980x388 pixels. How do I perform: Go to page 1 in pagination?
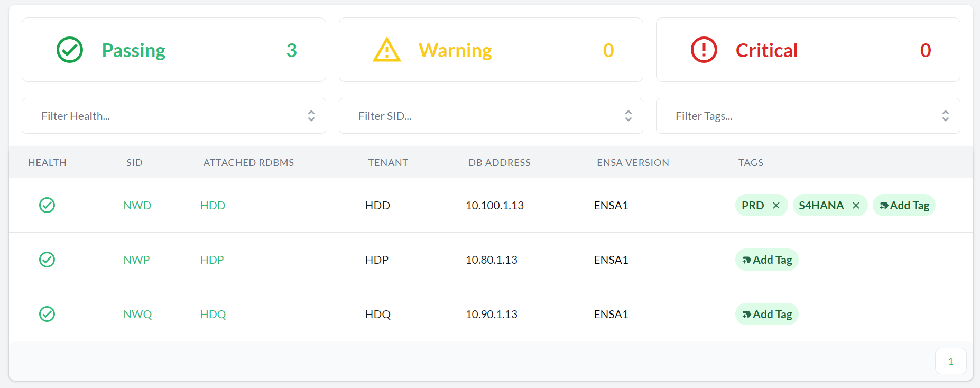click(950, 362)
